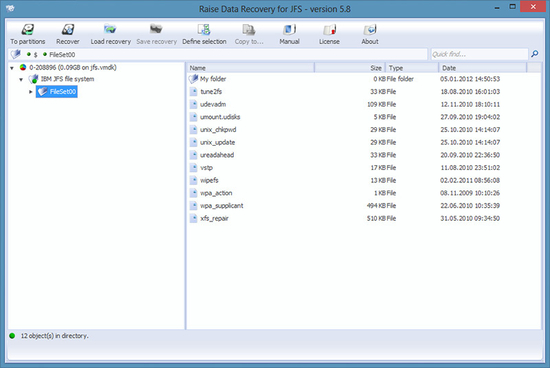This screenshot has width=550, height=368.
Task: Click the $ path breadcrumb
Action: pyautogui.click(x=35, y=55)
